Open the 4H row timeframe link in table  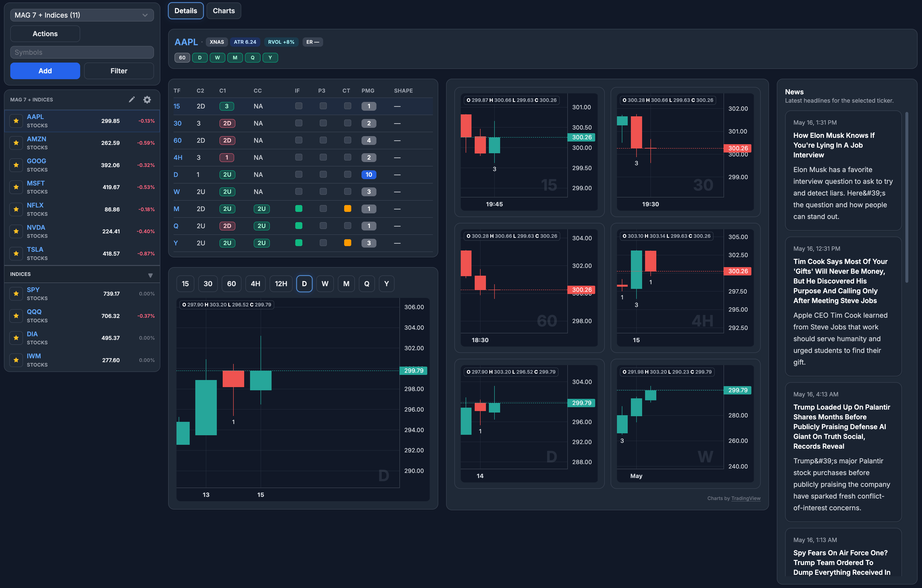(178, 157)
